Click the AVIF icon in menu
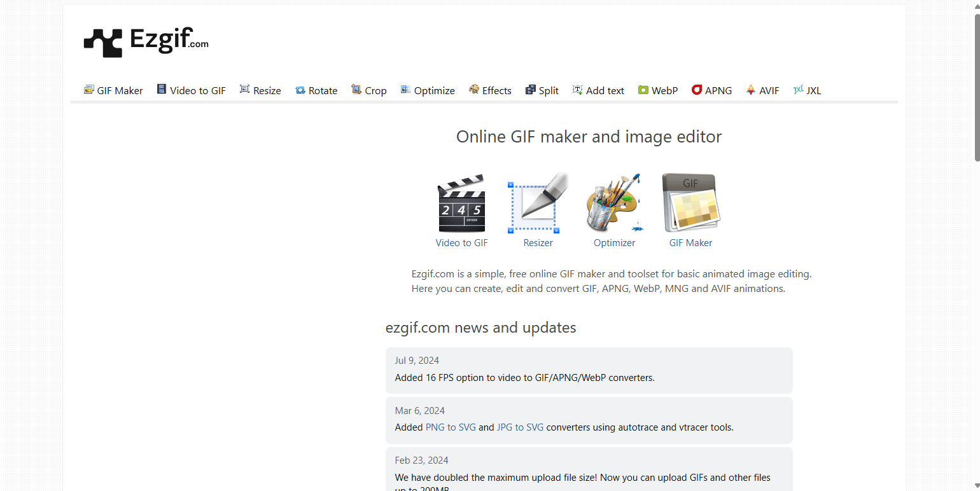980x491 pixels. pyautogui.click(x=751, y=90)
